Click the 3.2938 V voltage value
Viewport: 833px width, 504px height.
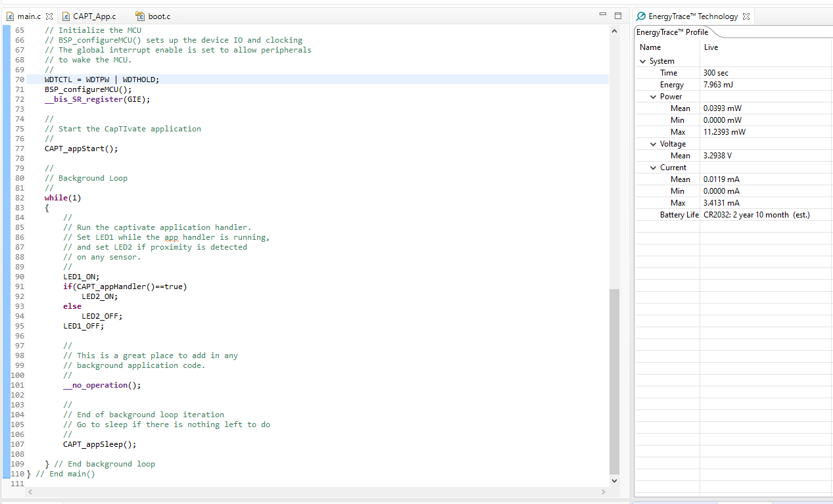pos(717,156)
